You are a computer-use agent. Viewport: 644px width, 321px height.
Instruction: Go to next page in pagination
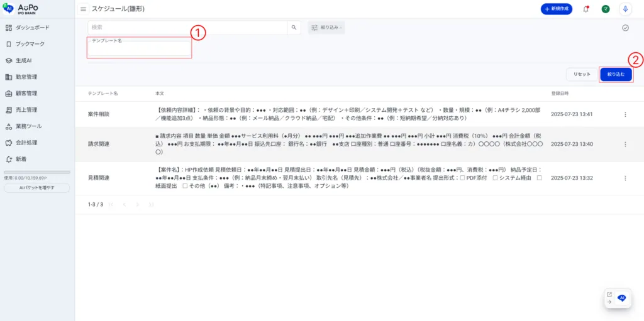point(138,204)
